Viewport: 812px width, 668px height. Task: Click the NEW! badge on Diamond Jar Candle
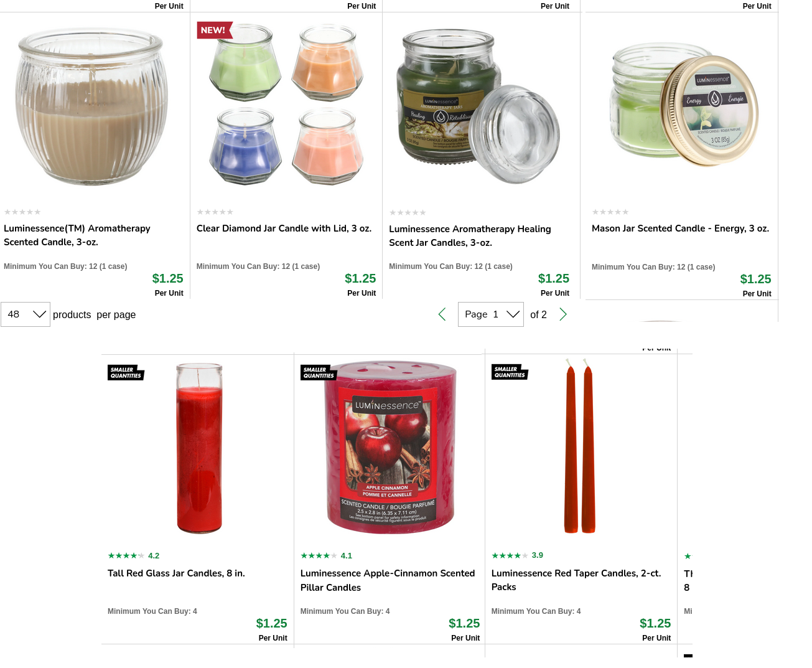pos(215,30)
